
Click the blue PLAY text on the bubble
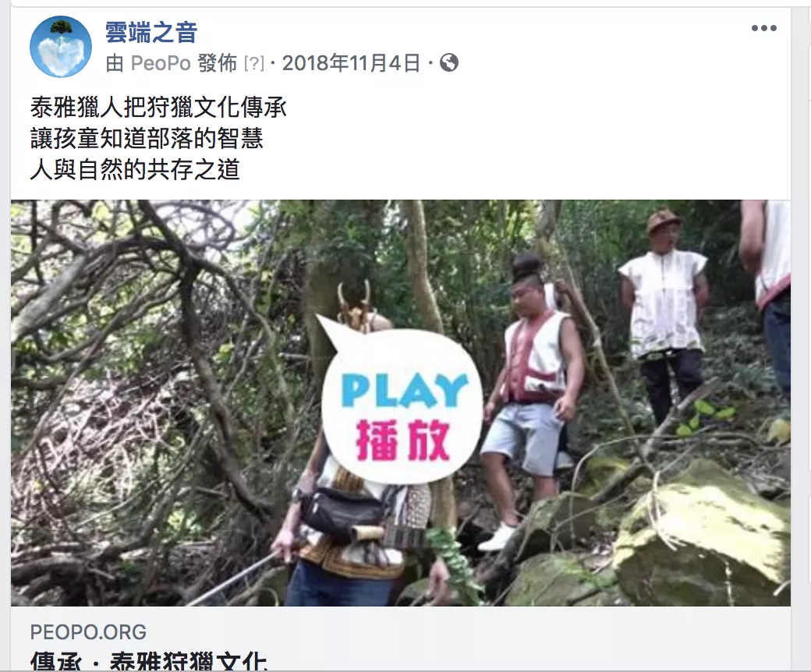[405, 391]
